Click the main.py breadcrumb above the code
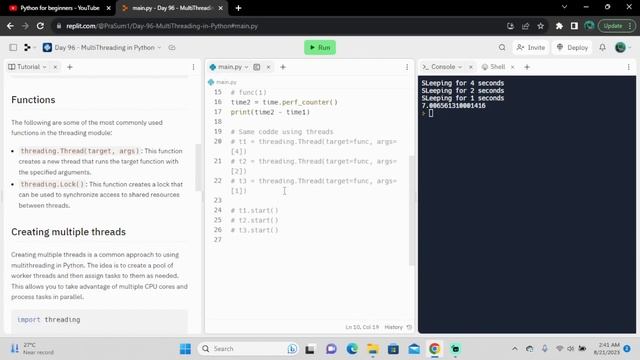Image resolution: width=640 pixels, height=360 pixels. coord(222,82)
